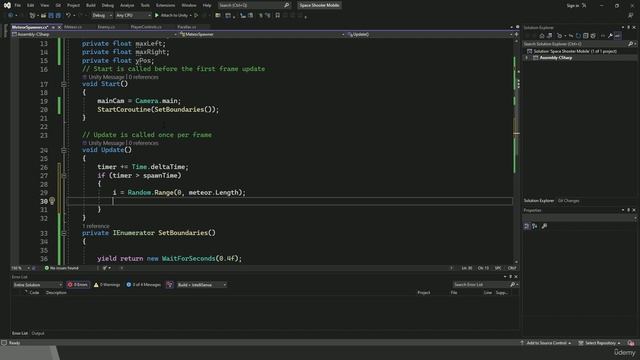Image resolution: width=640 pixels, height=360 pixels.
Task: Click the Property Pages wrench icon in Properties
Action: tap(544, 226)
